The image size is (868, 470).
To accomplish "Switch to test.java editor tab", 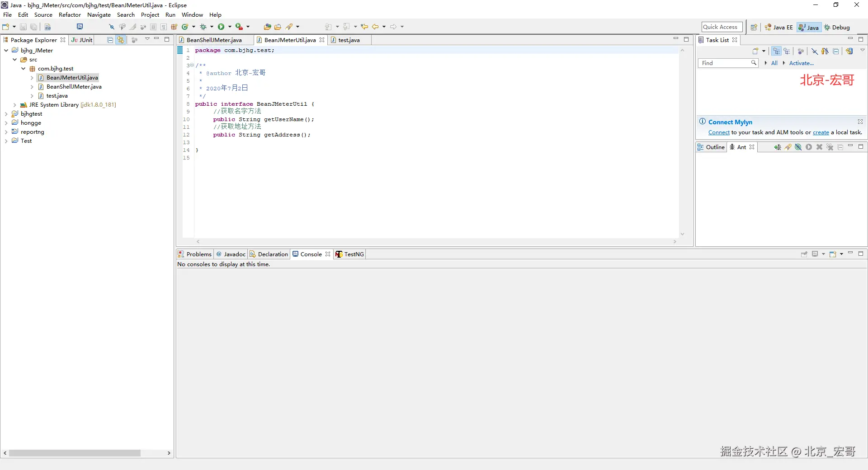I will (349, 40).
